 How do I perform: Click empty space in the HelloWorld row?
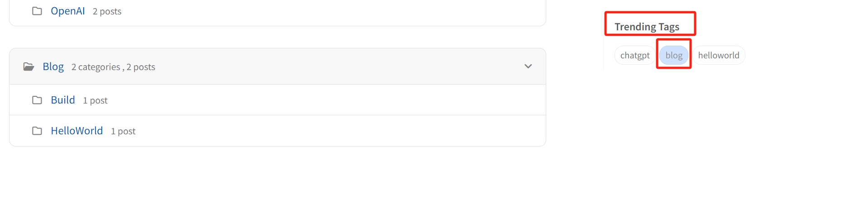click(x=317, y=131)
